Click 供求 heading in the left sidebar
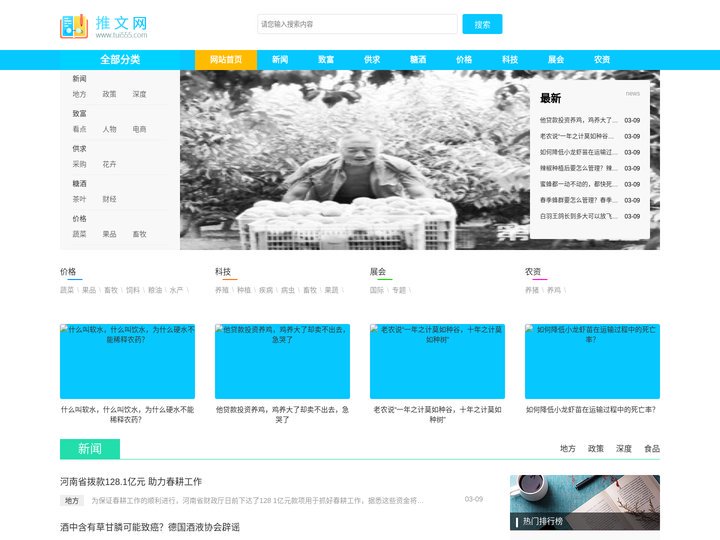The image size is (720, 540). (79, 148)
